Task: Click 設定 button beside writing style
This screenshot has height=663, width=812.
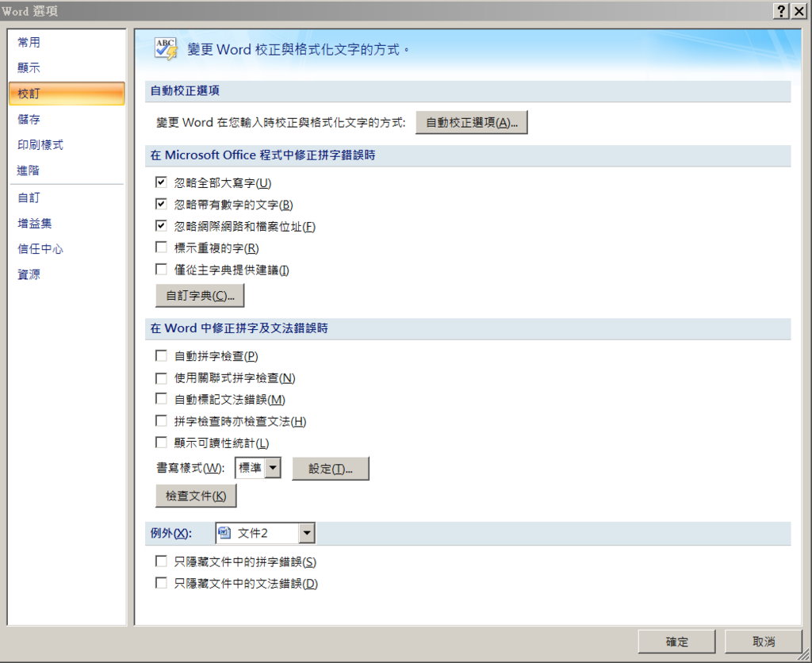Action: tap(331, 469)
